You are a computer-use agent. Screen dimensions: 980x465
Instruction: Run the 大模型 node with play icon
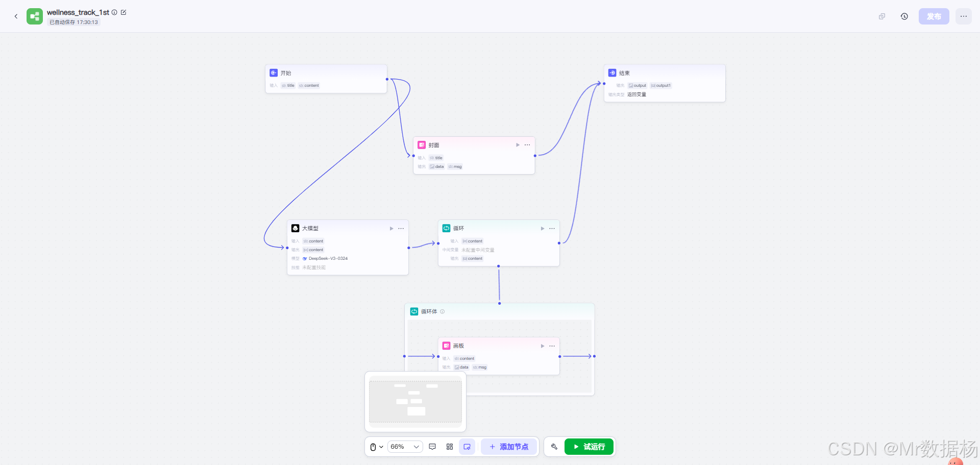(x=391, y=228)
